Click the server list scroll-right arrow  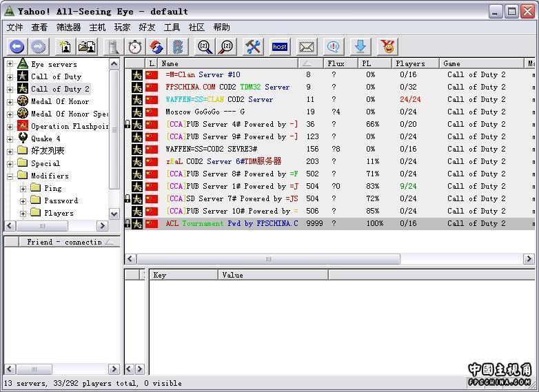[529, 259]
